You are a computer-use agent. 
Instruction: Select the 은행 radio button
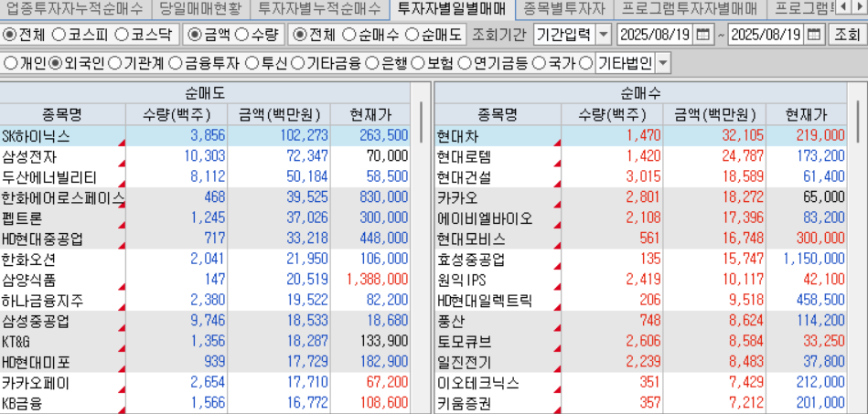coord(373,63)
